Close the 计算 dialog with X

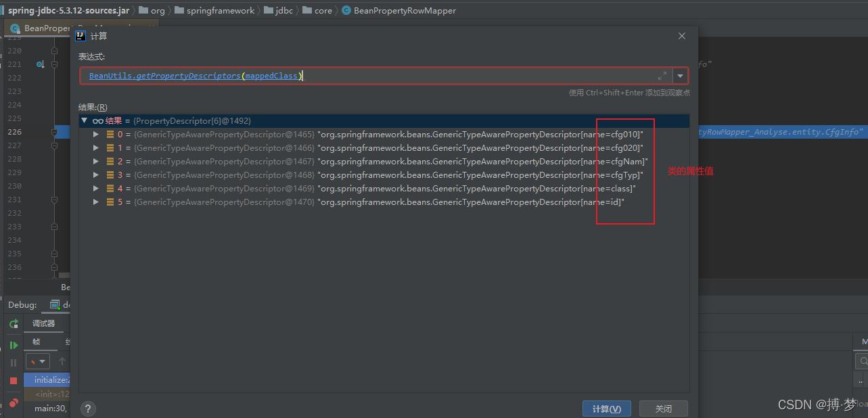coord(682,36)
